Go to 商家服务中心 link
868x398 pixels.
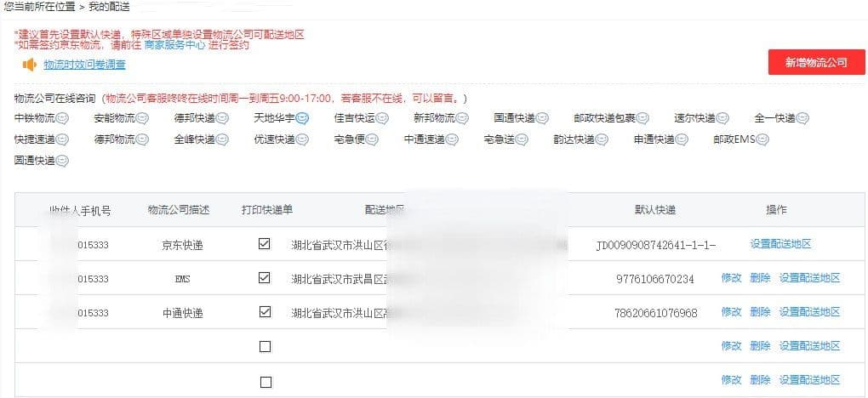pos(174,46)
